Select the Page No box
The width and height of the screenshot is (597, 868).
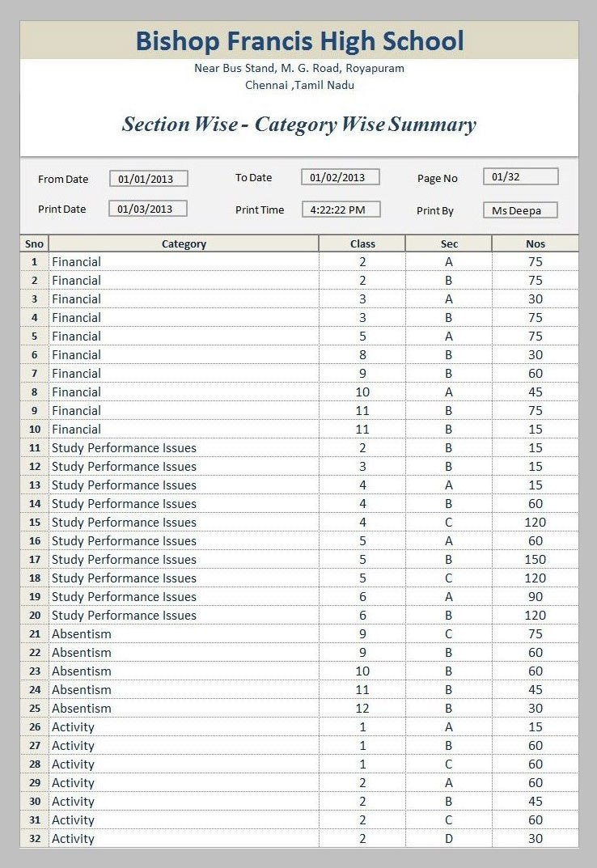click(520, 176)
